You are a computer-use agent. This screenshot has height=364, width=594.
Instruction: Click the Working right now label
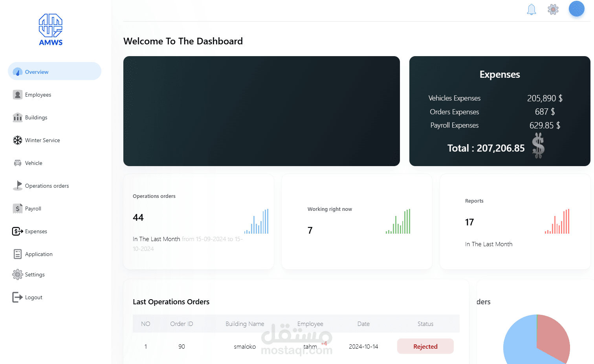(330, 209)
